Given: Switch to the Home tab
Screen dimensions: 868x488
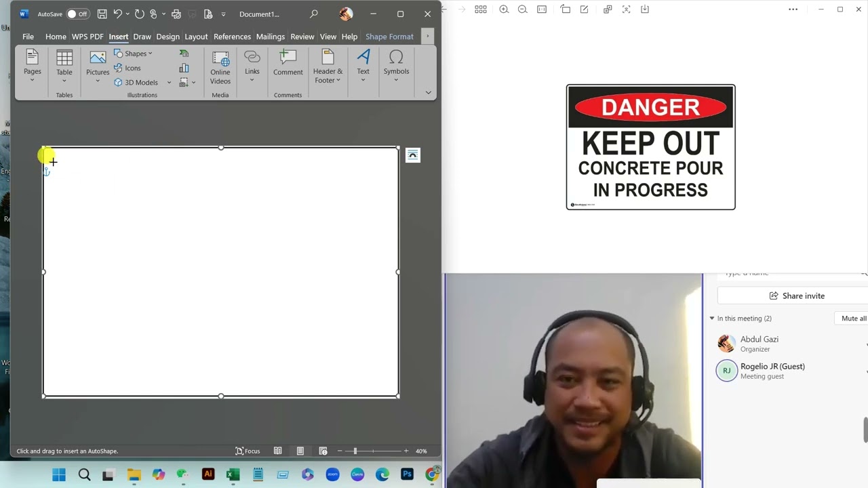Looking at the screenshot, I should coord(56,37).
